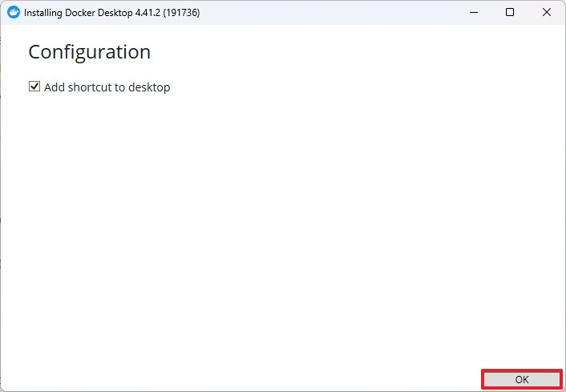Click the "Installing Docker Desktop 4.41.2 (191736)" title text
566x392 pixels.
(112, 13)
